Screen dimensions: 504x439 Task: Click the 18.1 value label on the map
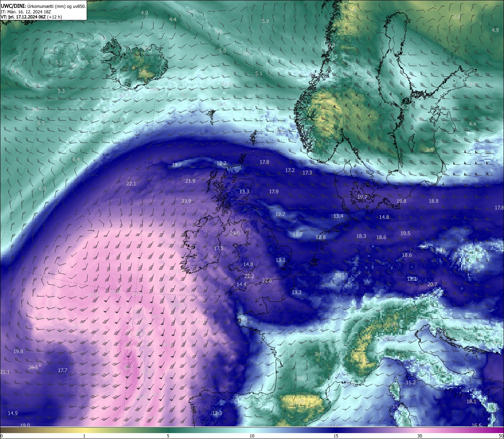click(x=471, y=402)
